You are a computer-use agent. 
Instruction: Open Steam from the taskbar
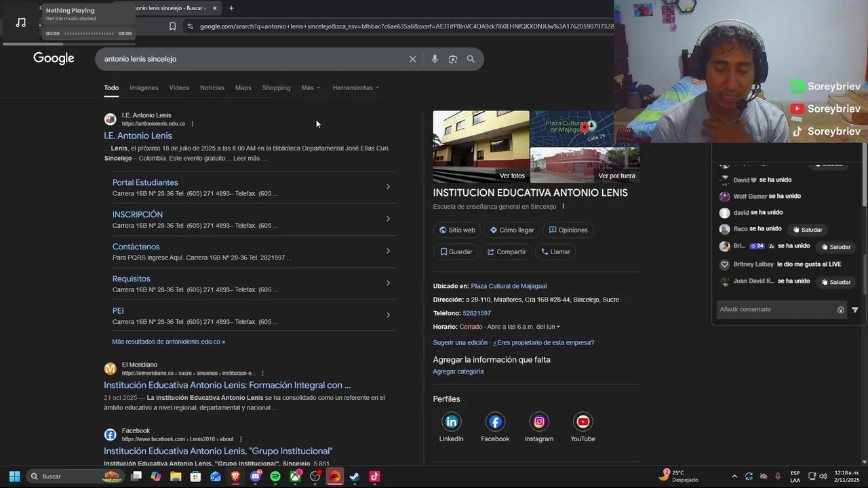pos(355,476)
